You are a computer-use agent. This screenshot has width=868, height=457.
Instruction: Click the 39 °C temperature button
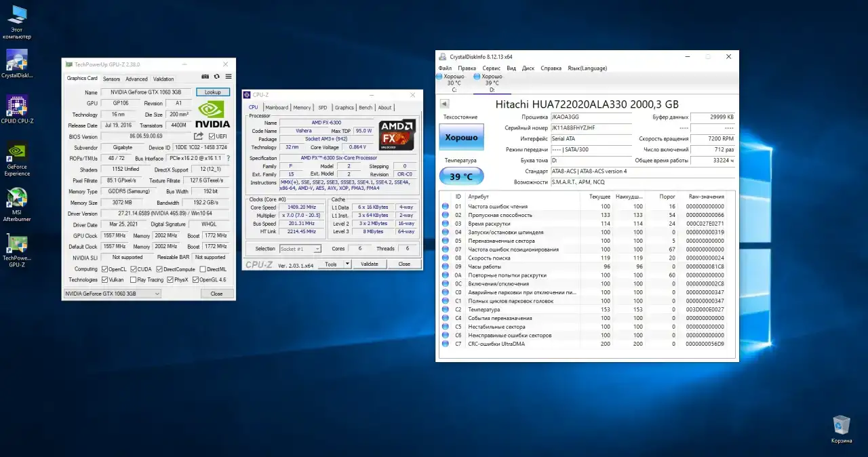(461, 177)
